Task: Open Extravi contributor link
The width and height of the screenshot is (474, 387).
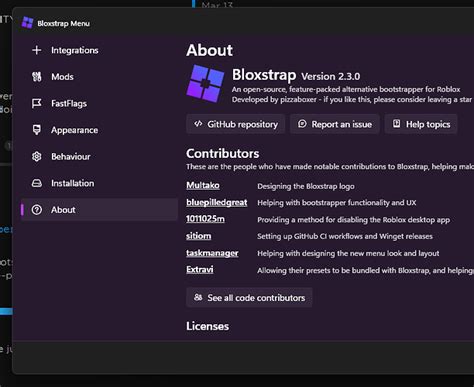Action: point(200,269)
